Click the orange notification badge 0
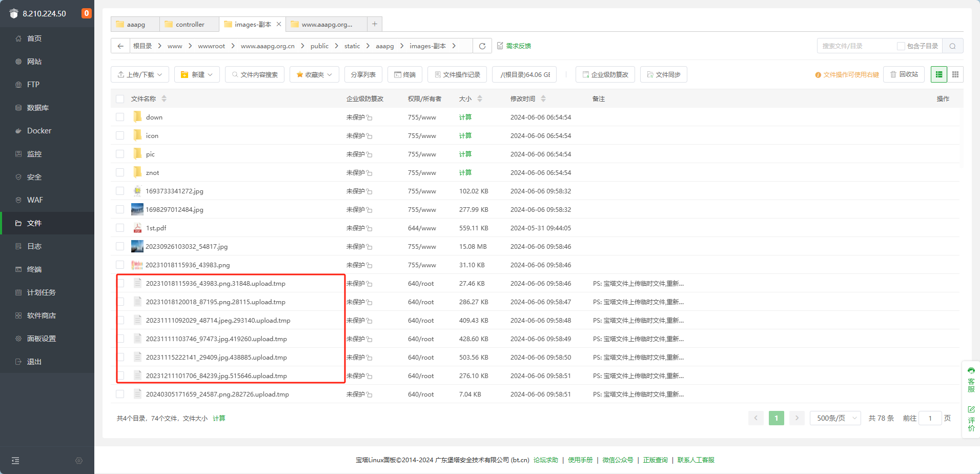980x474 pixels. click(x=87, y=13)
